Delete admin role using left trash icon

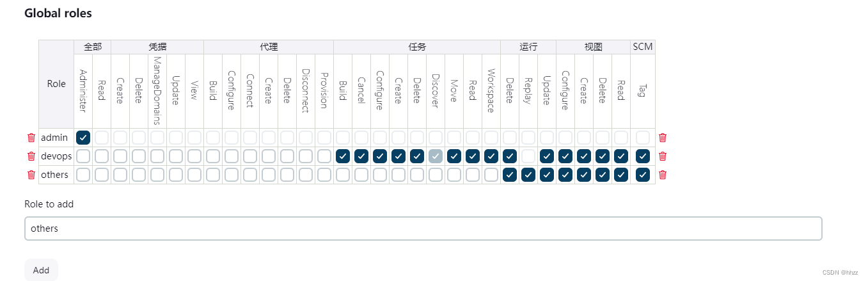pos(31,138)
